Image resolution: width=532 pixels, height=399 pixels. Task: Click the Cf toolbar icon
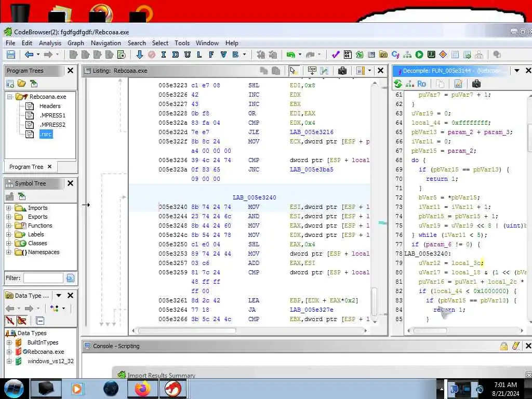395,54
